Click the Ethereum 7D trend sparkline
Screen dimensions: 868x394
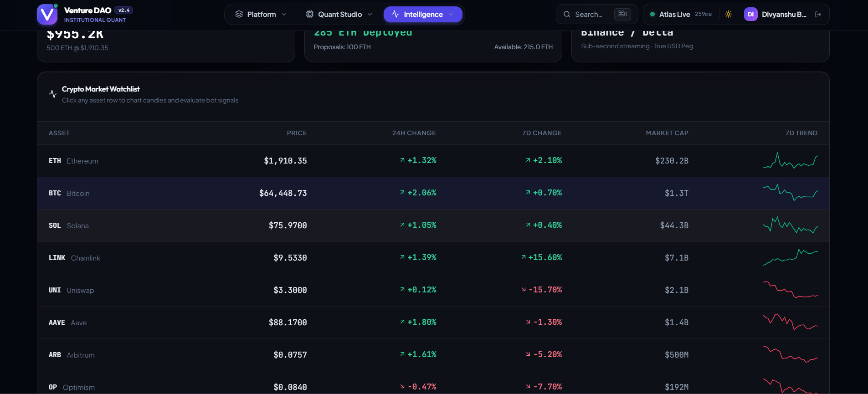point(791,161)
